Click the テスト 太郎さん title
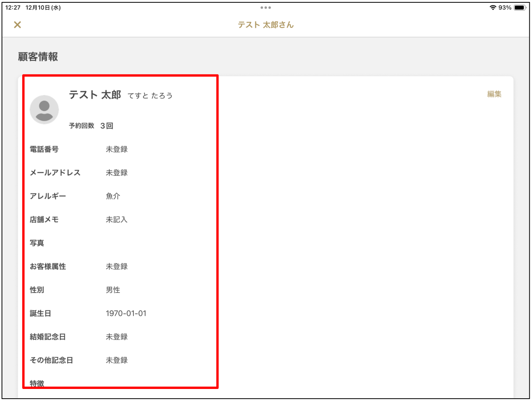This screenshot has width=532, height=401. 266,25
